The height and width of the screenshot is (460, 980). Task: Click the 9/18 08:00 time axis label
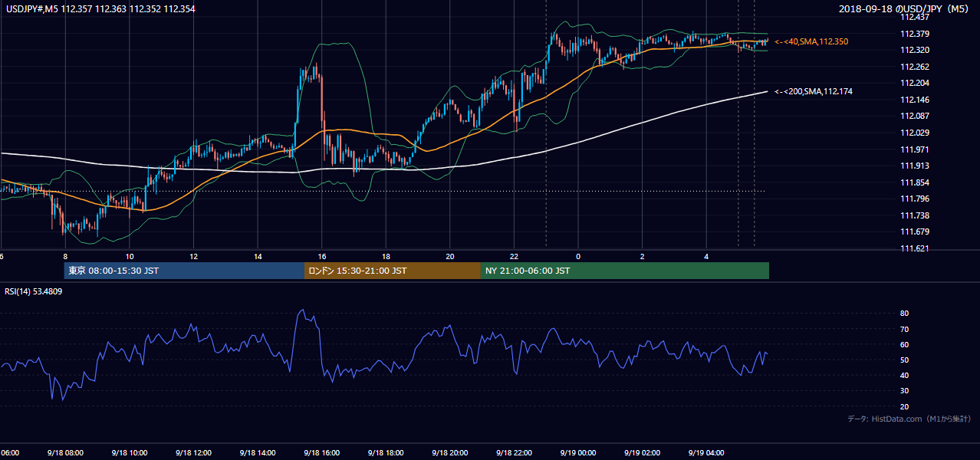[64, 452]
